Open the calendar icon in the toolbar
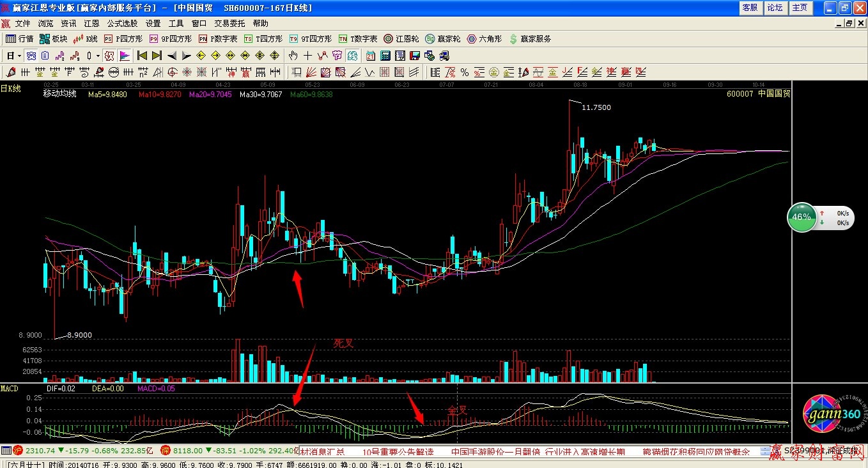This screenshot has height=468, width=868. pos(371,56)
